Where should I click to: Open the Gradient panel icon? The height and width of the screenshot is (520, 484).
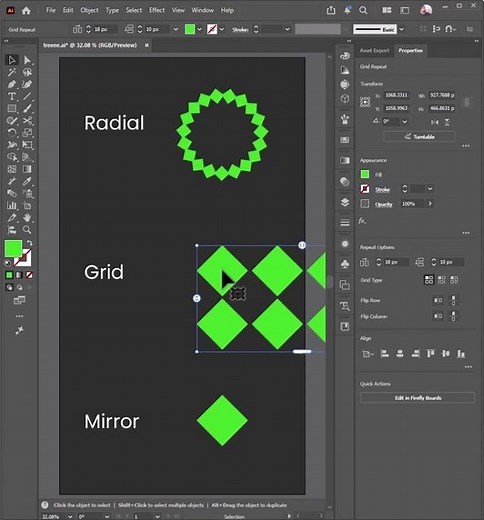coord(345,161)
